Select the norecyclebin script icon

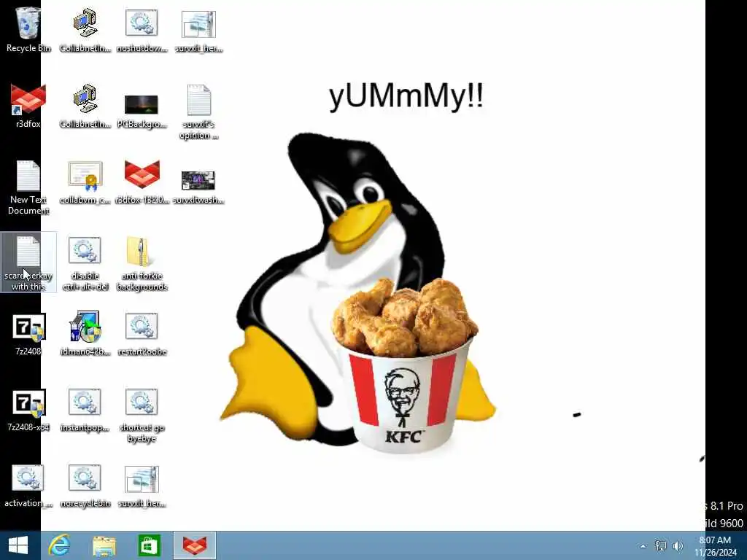coord(85,486)
